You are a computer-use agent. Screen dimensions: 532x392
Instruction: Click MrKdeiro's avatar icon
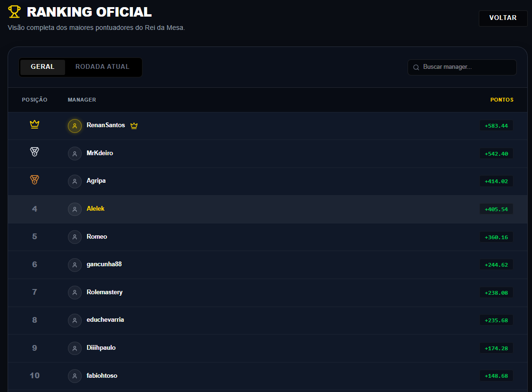(75, 154)
